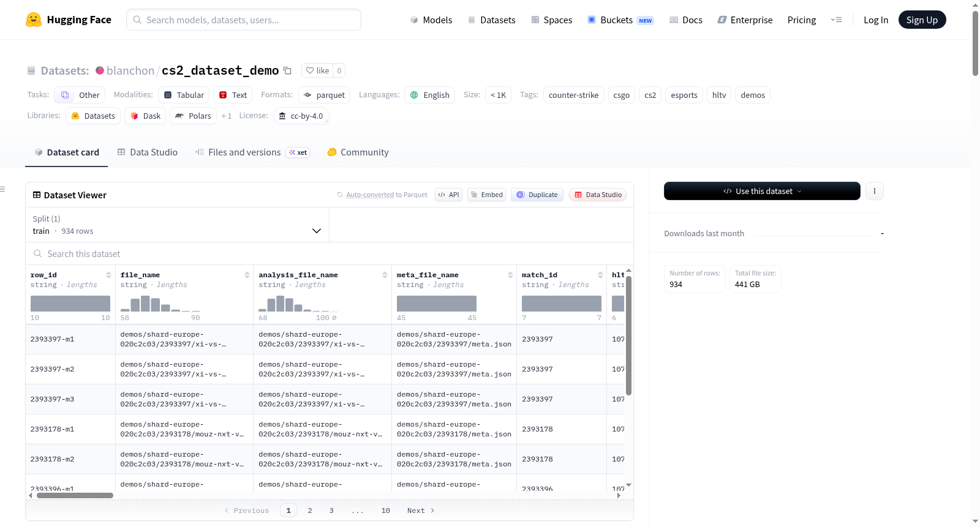Toggle the left sidebar outline icon
This screenshot has height=527, width=980.
pyautogui.click(x=2, y=189)
